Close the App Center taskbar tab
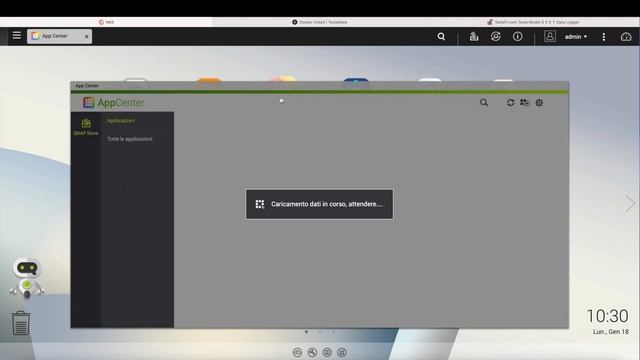 click(x=87, y=36)
